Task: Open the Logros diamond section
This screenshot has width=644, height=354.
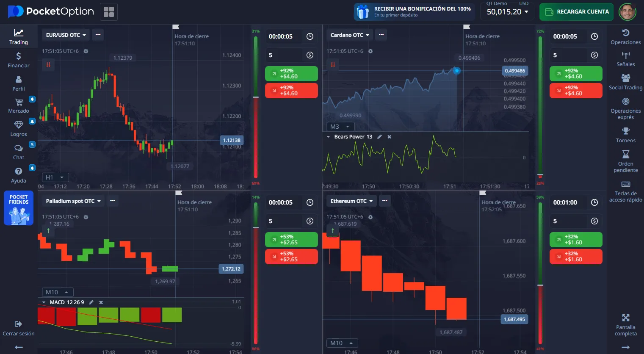Action: click(19, 129)
